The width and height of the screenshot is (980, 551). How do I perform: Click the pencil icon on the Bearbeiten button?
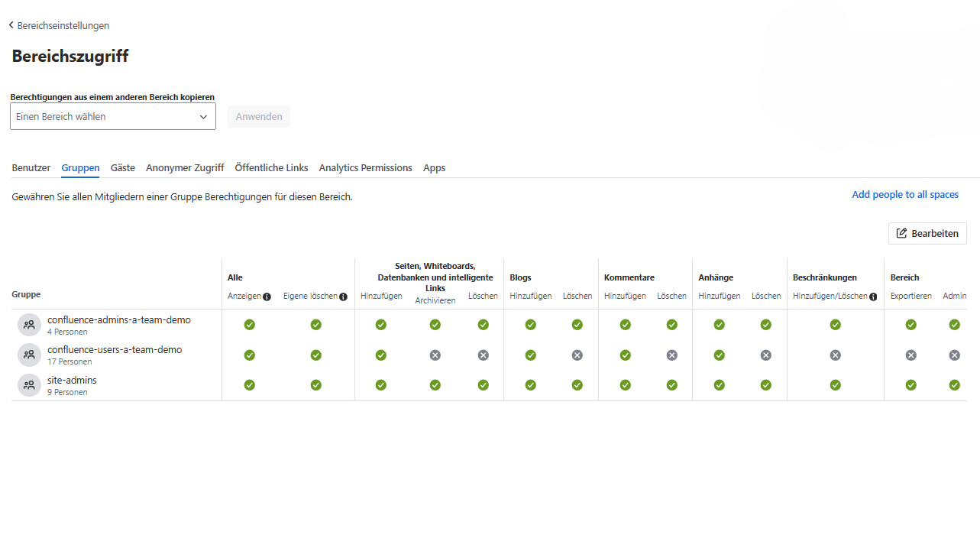pyautogui.click(x=902, y=233)
